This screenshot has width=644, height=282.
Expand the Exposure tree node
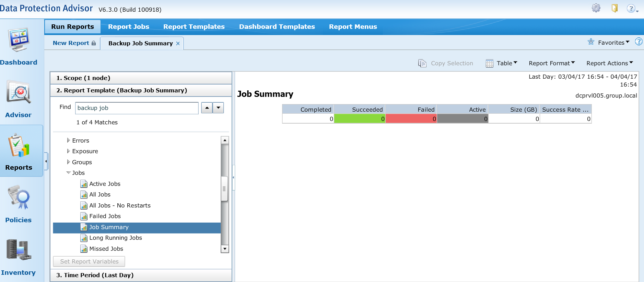68,151
